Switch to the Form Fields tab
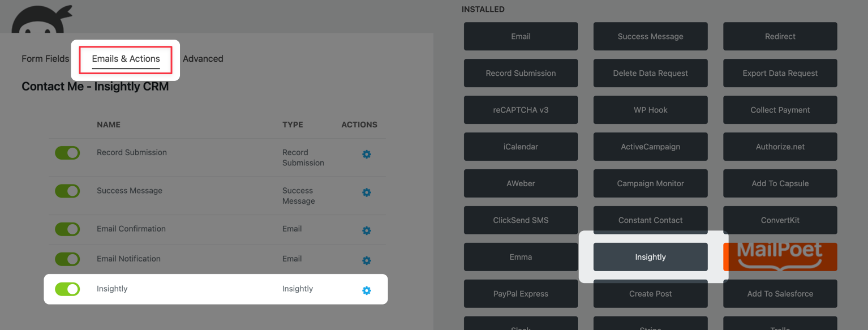The width and height of the screenshot is (868, 330). [45, 58]
